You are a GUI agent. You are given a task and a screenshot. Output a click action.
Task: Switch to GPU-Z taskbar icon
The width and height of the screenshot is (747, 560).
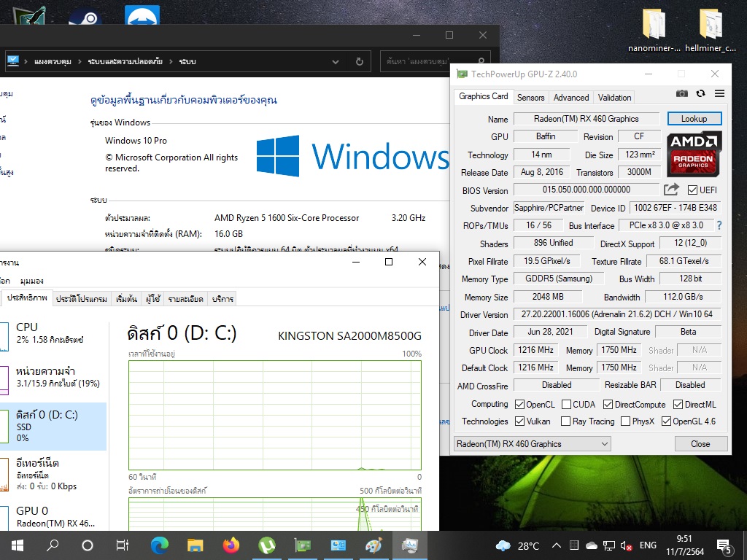coord(303,545)
